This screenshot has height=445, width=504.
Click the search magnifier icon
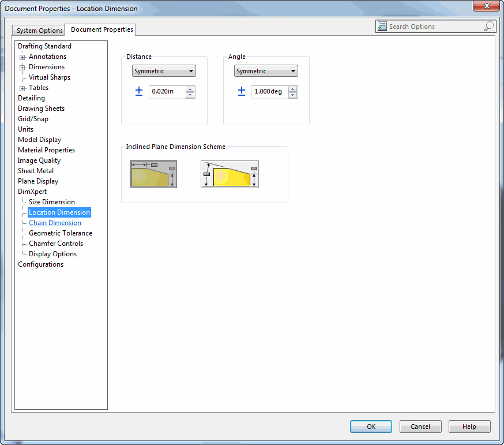click(x=488, y=27)
